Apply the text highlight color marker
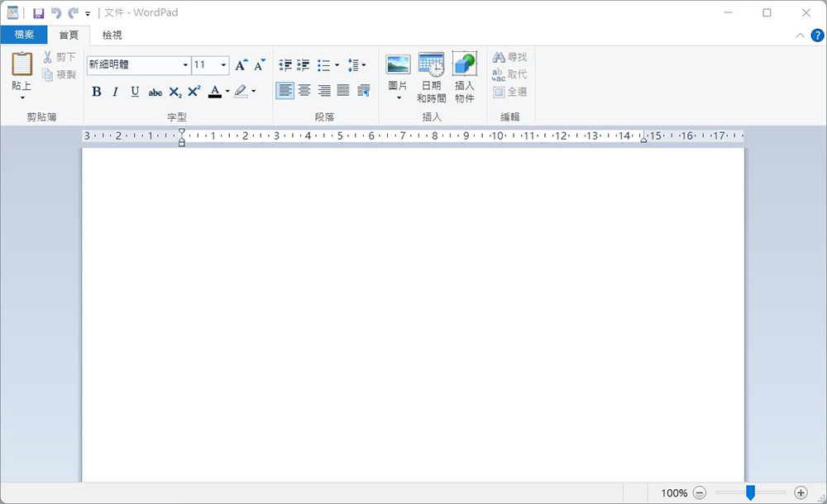827x504 pixels. pyautogui.click(x=241, y=92)
